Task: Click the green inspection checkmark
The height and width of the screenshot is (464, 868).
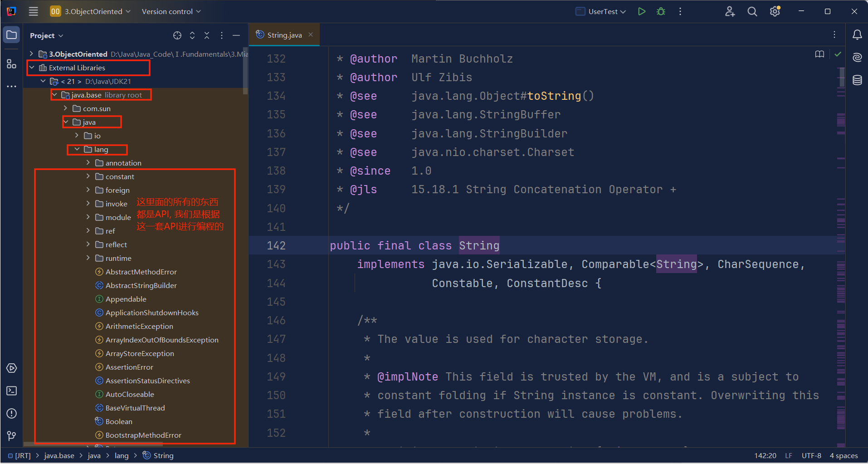Action: point(838,54)
